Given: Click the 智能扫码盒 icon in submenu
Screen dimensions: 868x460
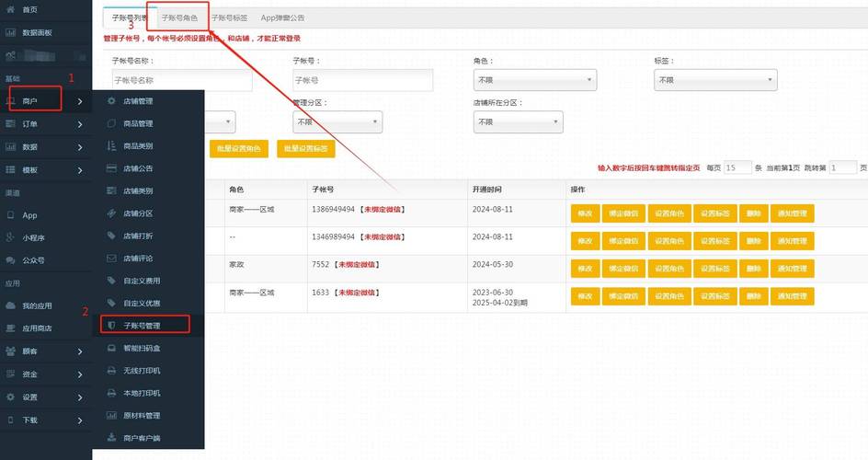Looking at the screenshot, I should coord(111,348).
